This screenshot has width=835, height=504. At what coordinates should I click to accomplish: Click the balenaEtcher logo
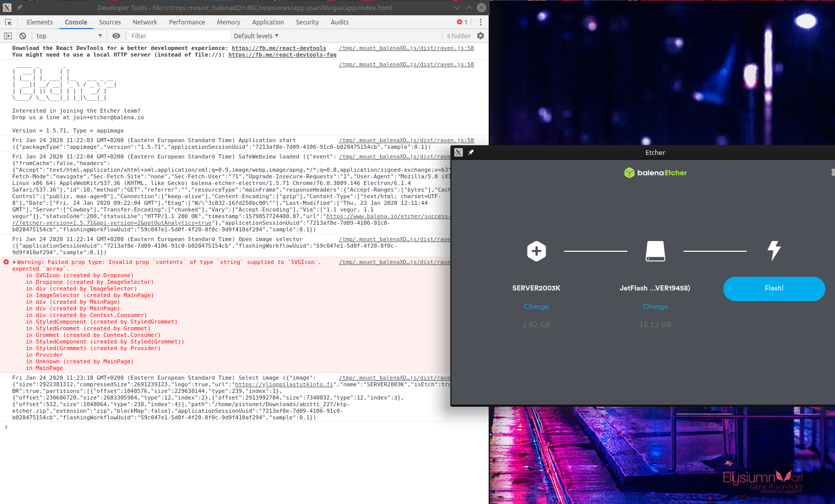pyautogui.click(x=655, y=172)
